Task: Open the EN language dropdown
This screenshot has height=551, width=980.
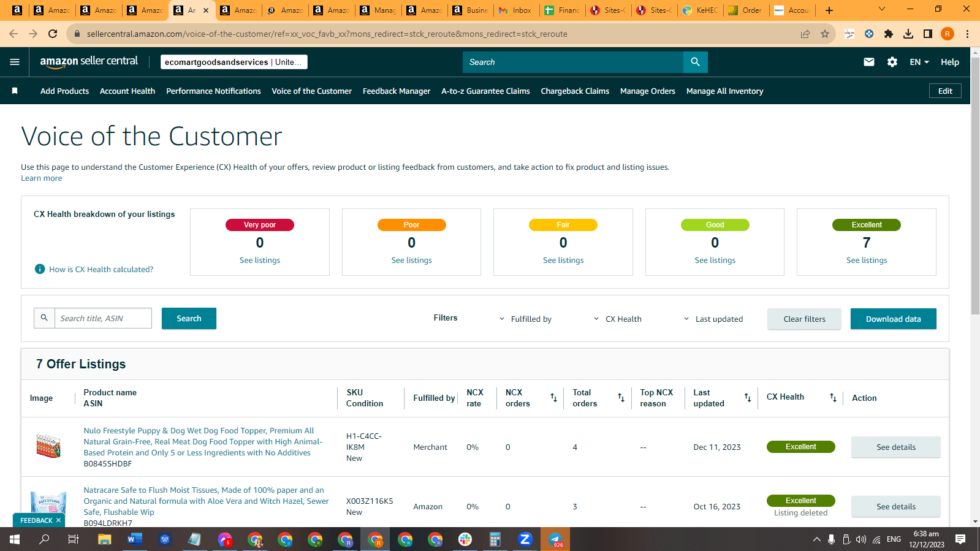Action: [919, 62]
